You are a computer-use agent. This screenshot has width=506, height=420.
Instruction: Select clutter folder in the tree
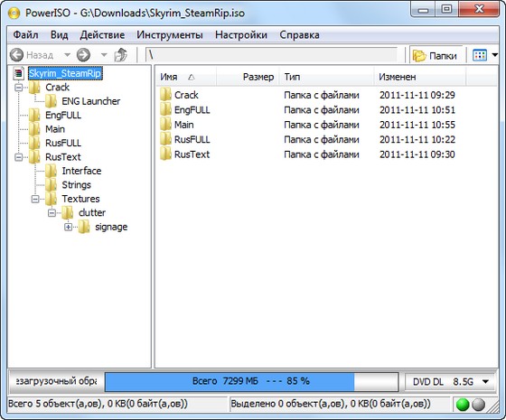coord(92,213)
